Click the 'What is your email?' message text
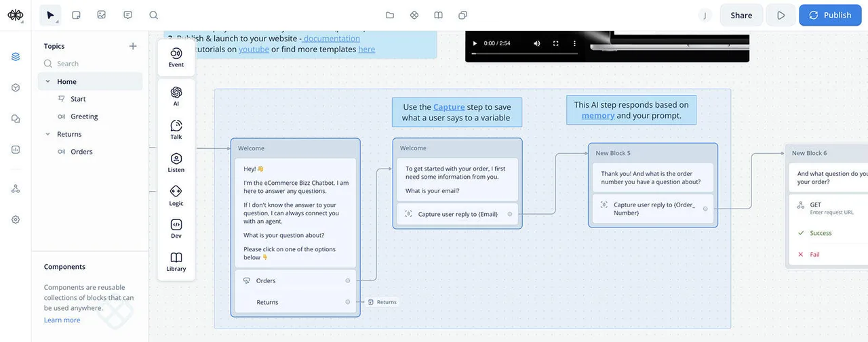Image resolution: width=868 pixels, height=342 pixels. (x=432, y=191)
